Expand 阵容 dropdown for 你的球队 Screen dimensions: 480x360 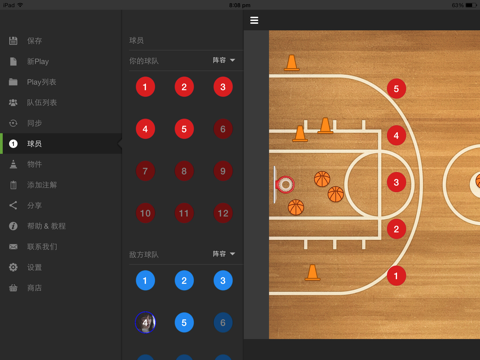pyautogui.click(x=224, y=60)
